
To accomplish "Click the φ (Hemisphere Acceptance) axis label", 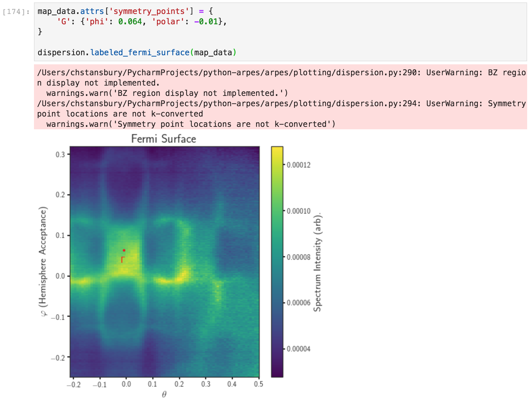I will 43,262.
